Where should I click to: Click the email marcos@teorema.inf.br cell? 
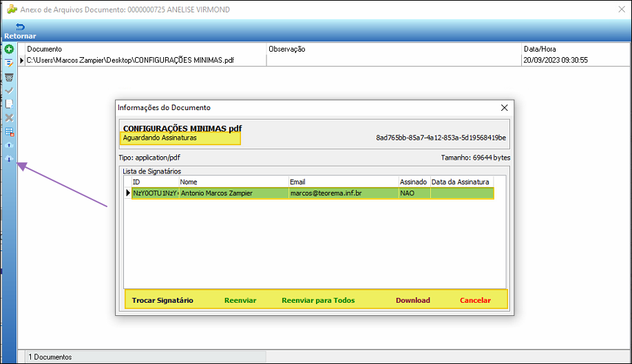pyautogui.click(x=344, y=193)
